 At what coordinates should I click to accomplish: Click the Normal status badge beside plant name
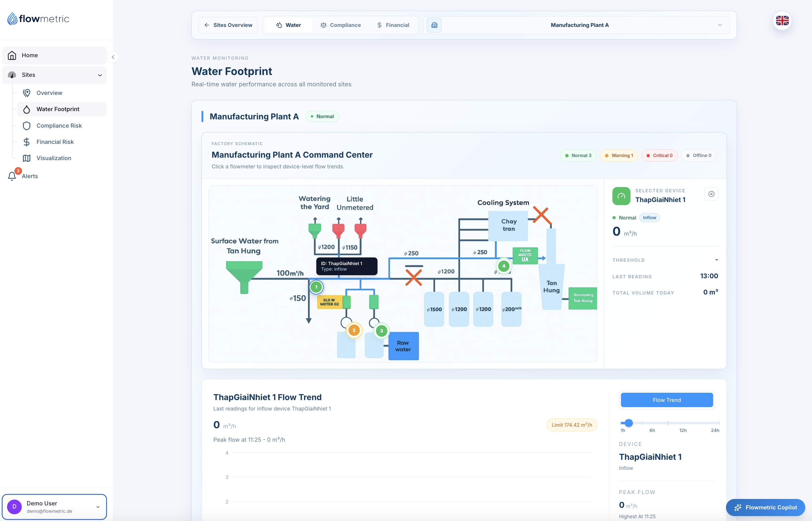(x=322, y=116)
